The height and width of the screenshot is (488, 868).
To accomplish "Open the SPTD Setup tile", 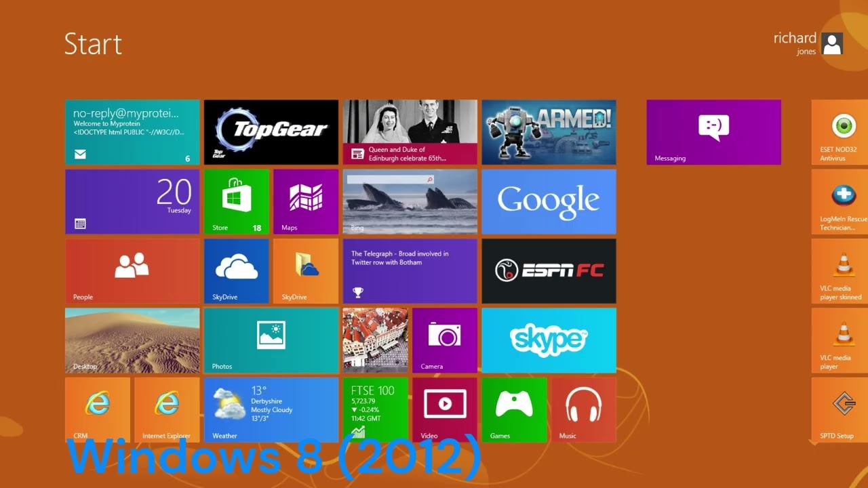I will click(x=840, y=410).
